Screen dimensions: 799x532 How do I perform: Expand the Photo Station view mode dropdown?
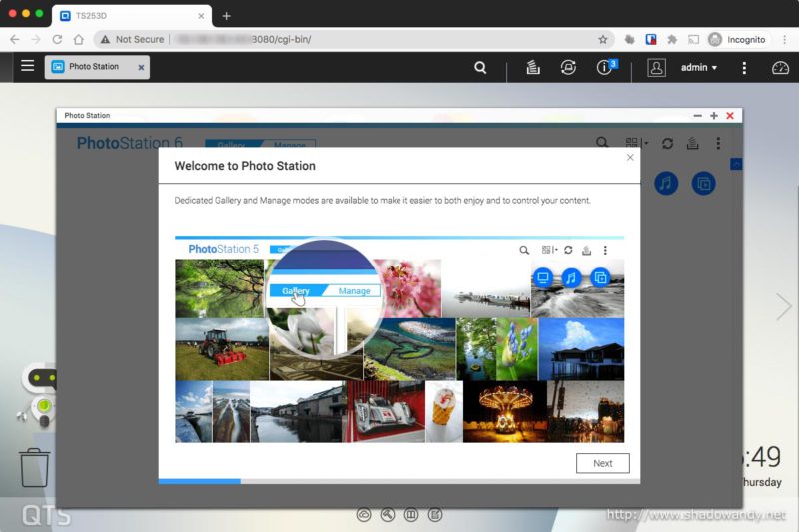coord(634,144)
